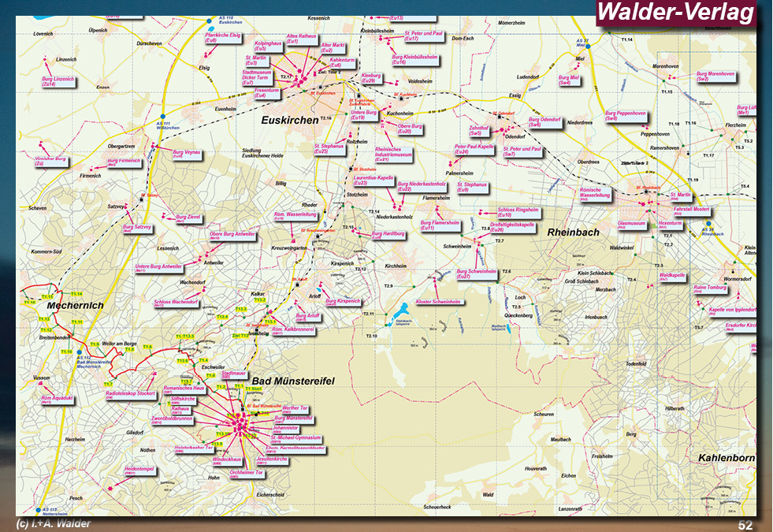Click the AS 111 Wißkirchen junction marker
Screen dimensions: 773x532
(163, 116)
